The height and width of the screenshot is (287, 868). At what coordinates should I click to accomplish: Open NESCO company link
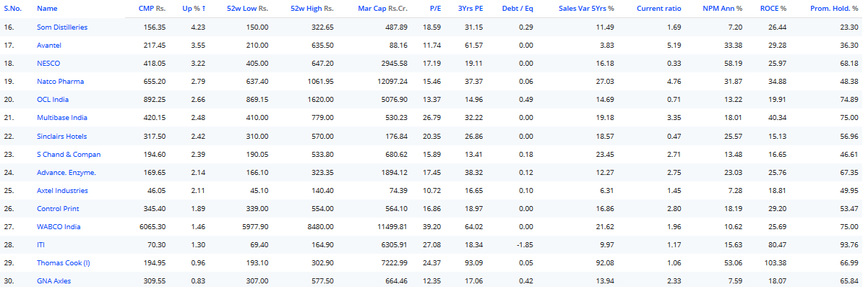48,63
